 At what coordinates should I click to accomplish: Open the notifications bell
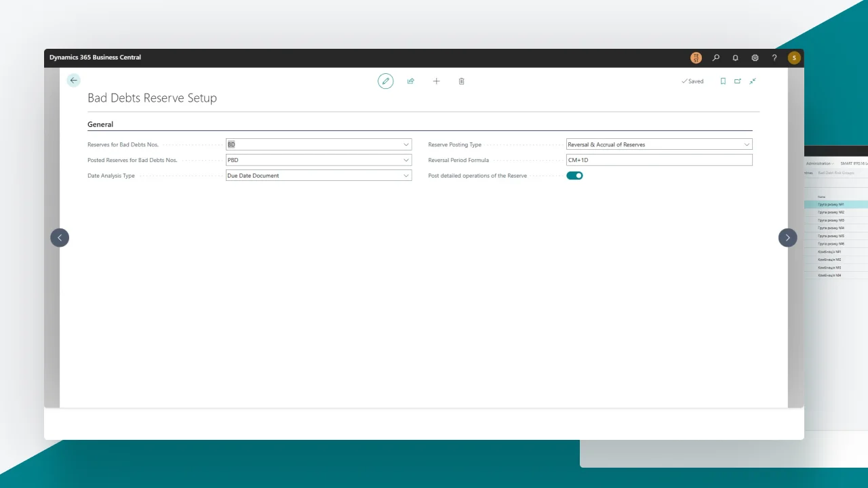735,58
